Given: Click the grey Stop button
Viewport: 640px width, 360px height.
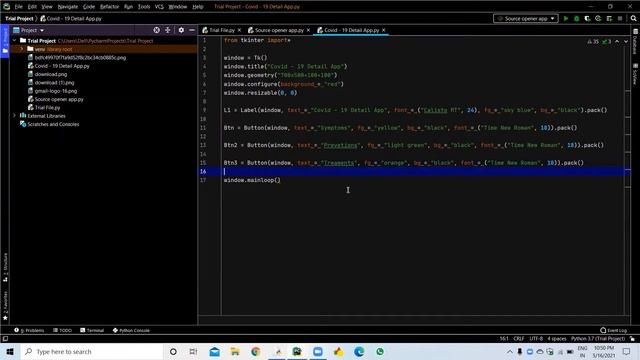Looking at the screenshot, I should (620, 18).
